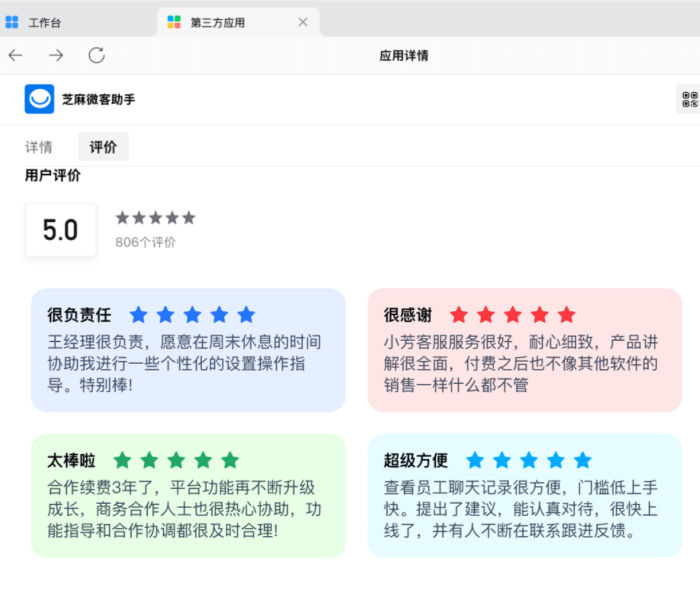The image size is (700, 590).
Task: Click the 5.0 rating score box
Action: [61, 230]
